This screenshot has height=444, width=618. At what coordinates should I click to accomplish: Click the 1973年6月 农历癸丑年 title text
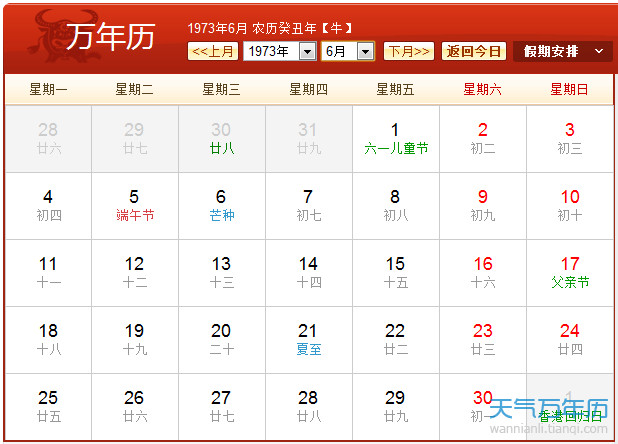pyautogui.click(x=270, y=28)
